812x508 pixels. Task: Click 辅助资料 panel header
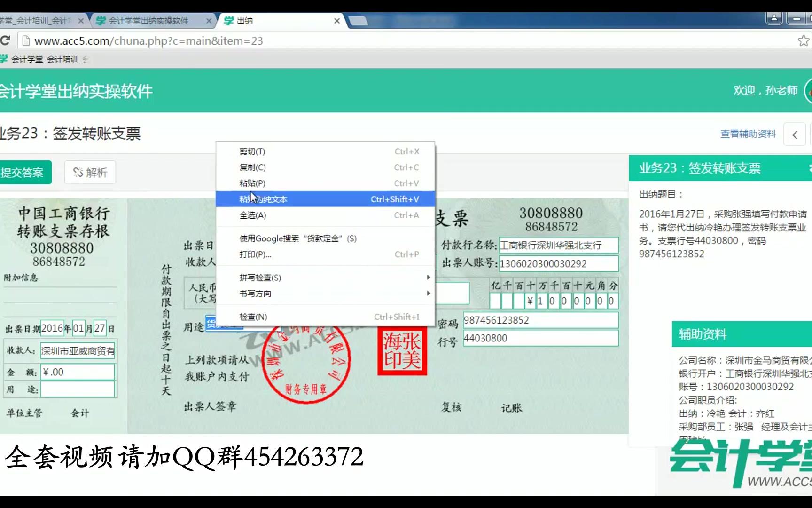pyautogui.click(x=742, y=334)
